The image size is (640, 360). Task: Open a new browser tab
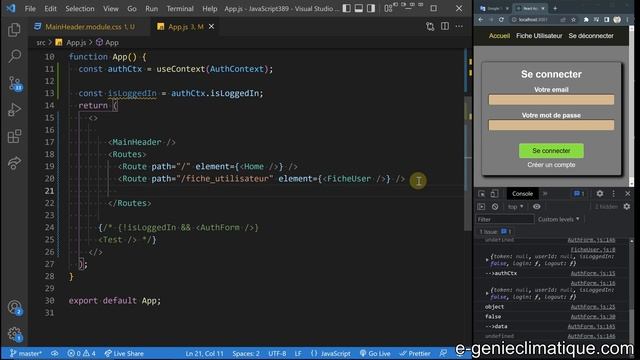555,8
